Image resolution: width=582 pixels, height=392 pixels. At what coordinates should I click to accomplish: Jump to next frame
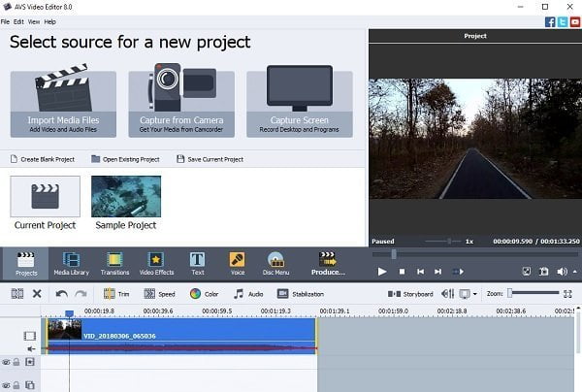(438, 272)
